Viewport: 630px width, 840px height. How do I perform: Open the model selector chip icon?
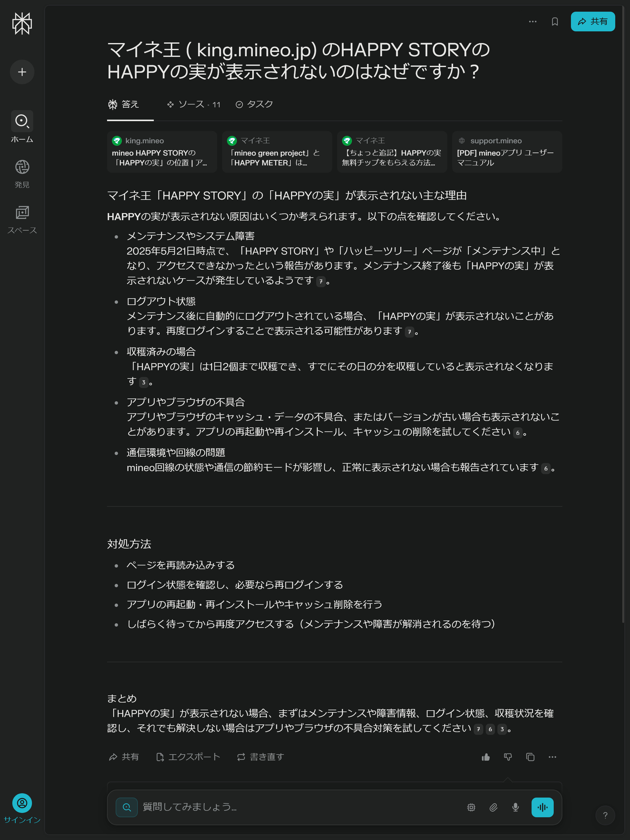[471, 807]
